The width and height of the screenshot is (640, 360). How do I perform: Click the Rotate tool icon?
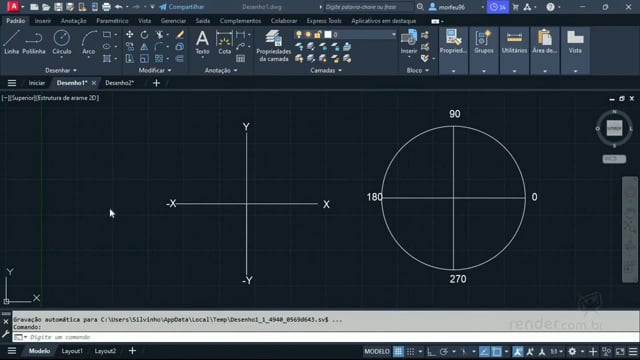[144, 35]
